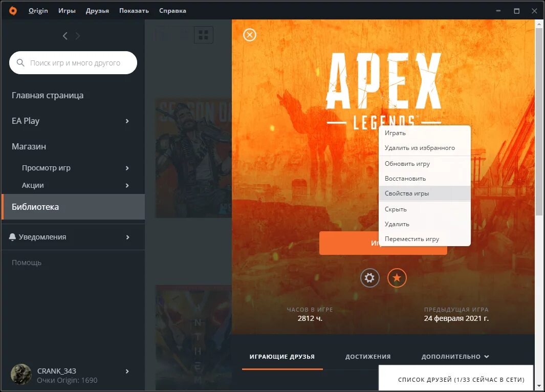Open the Дополнительно dropdown
This screenshot has height=392, width=545.
455,357
